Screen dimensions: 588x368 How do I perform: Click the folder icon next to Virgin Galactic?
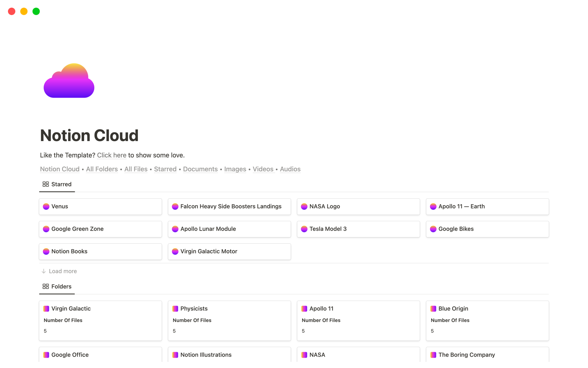coord(46,309)
